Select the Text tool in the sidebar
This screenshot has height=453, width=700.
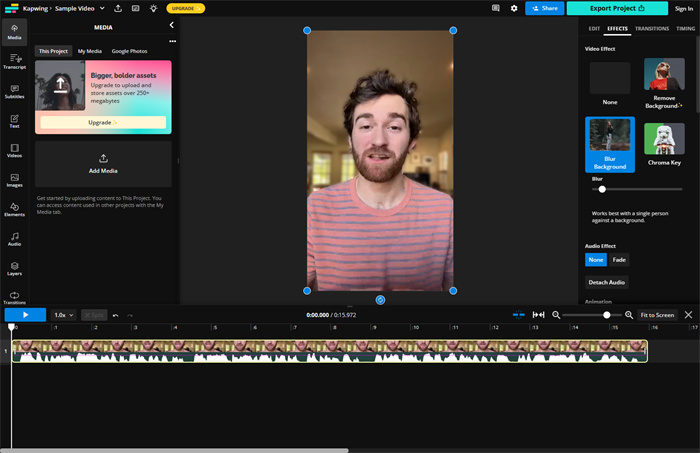pos(15,121)
